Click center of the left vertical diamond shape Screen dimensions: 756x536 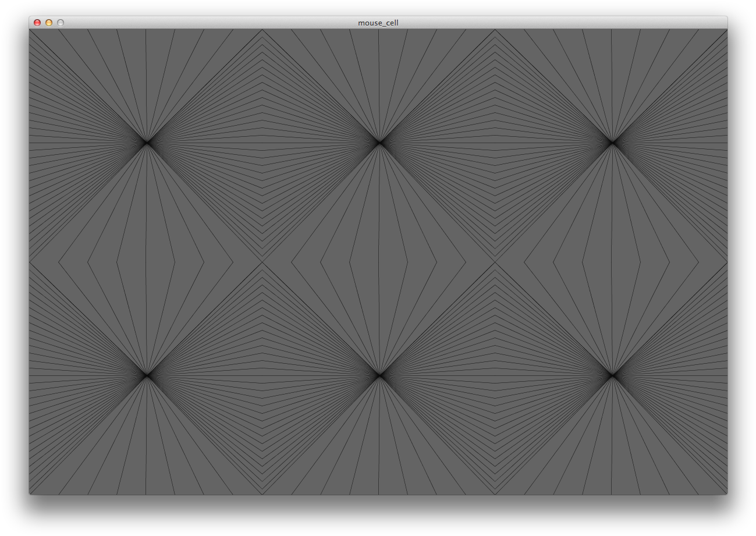tap(146, 262)
